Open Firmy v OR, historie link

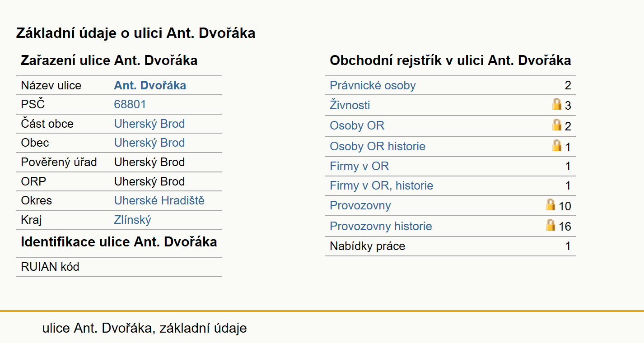click(381, 185)
